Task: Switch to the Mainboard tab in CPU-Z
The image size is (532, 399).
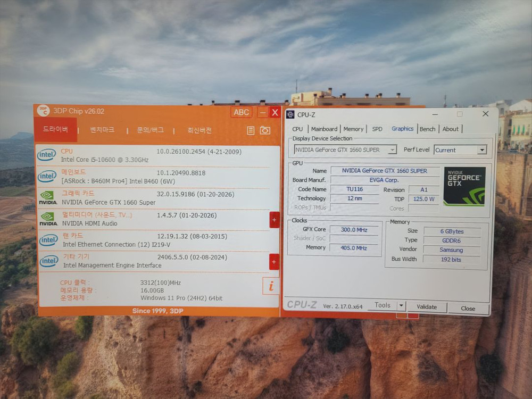Action: pos(324,129)
